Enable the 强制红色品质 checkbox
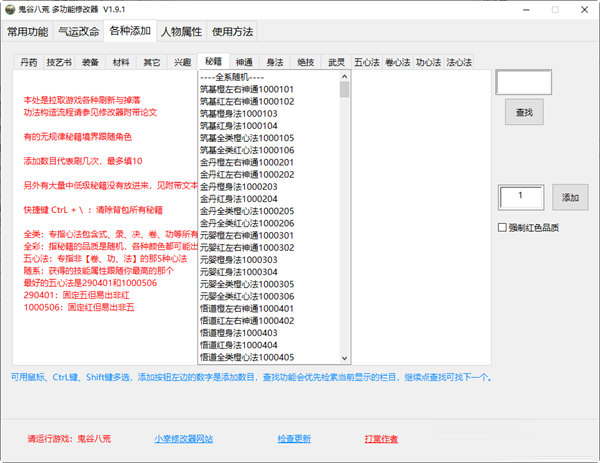Image resolution: width=600 pixels, height=463 pixels. click(503, 227)
